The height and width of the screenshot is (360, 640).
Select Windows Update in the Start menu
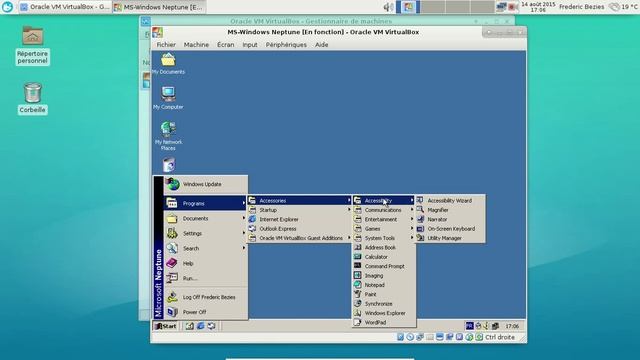click(x=206, y=184)
